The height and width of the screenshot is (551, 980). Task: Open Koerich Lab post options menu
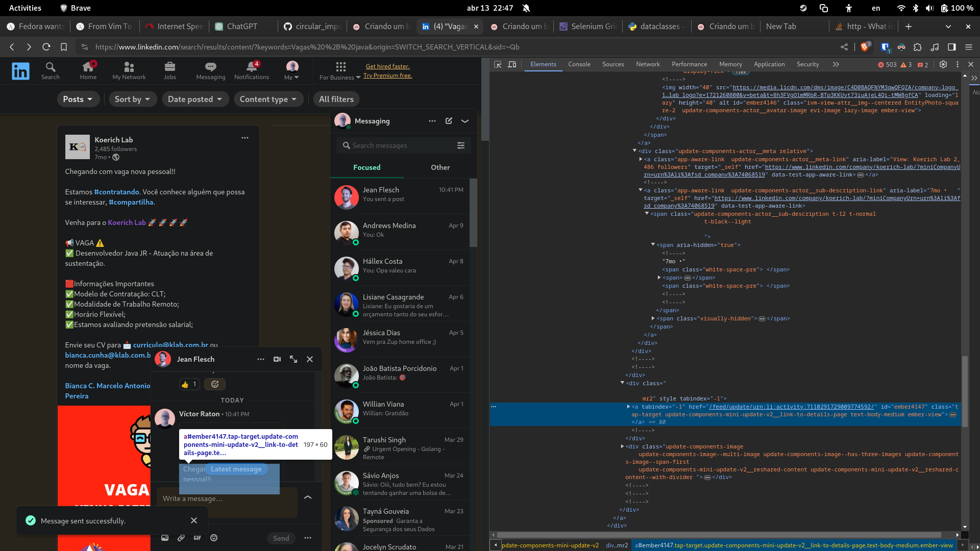(245, 138)
